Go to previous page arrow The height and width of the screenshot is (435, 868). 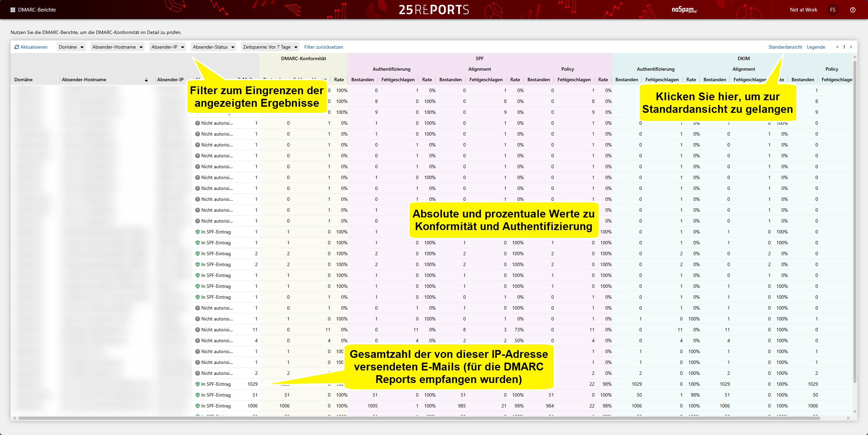coord(837,47)
